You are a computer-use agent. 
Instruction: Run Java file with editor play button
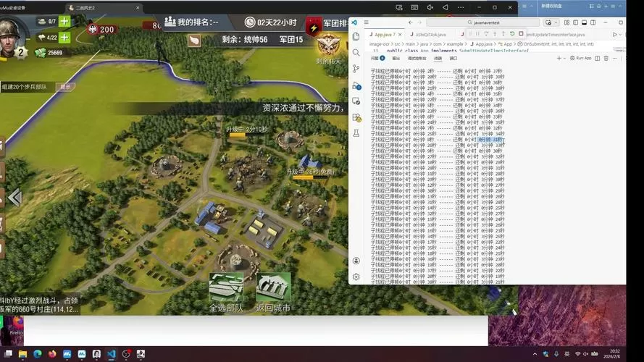click(x=614, y=35)
